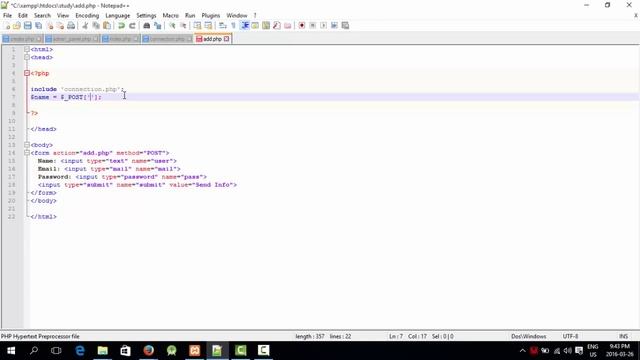640x360 pixels.
Task: Click the volume icon in system tray
Action: (567, 351)
